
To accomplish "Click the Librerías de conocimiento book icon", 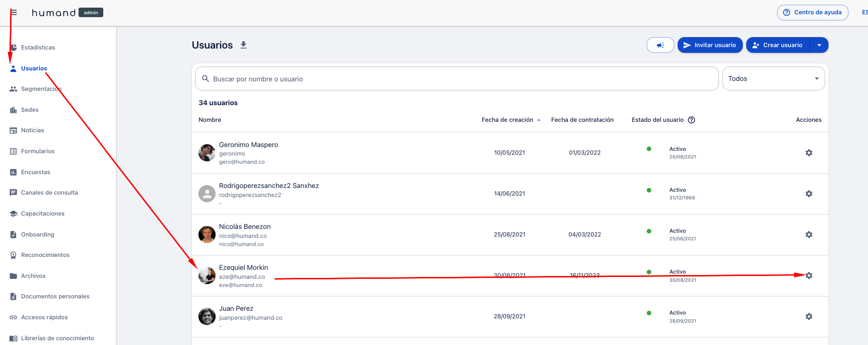I will pos(13,338).
